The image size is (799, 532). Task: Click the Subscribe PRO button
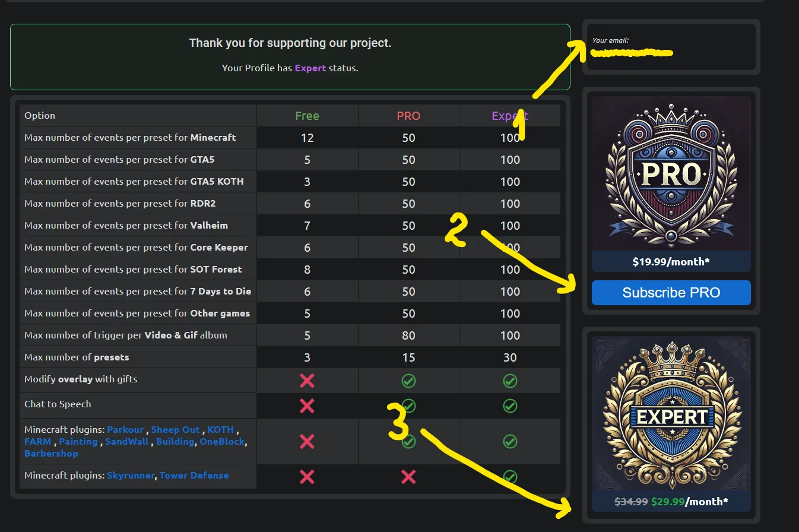[x=671, y=293]
